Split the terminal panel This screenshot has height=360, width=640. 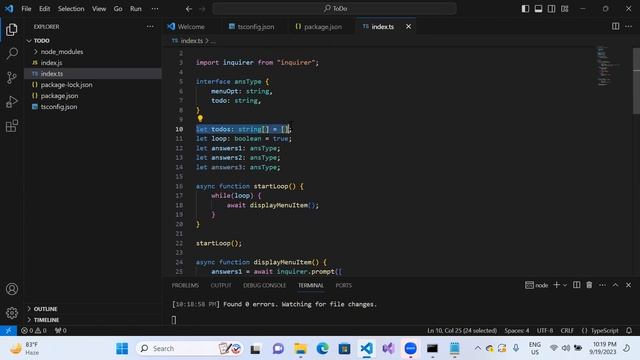coord(576,285)
